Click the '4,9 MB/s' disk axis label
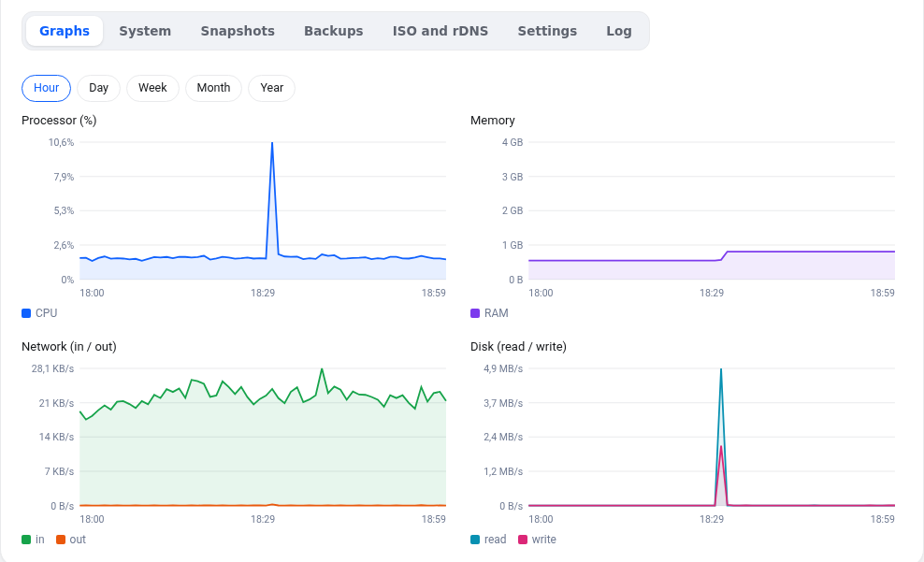Image resolution: width=924 pixels, height=562 pixels. [x=503, y=368]
